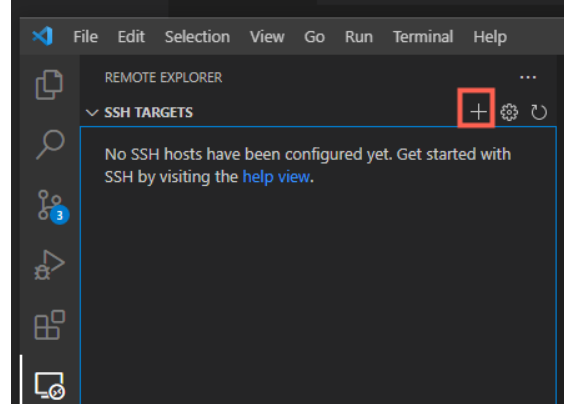
Task: Click the VS Code logo icon
Action: [42, 36]
